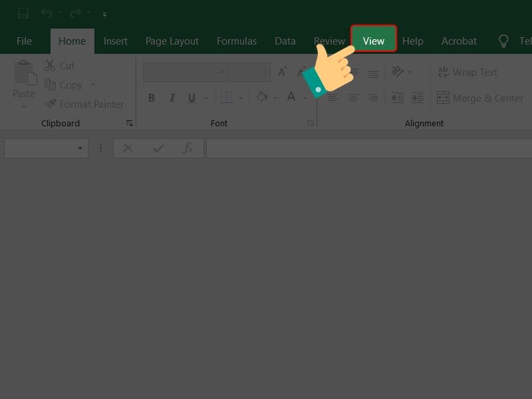
Task: Open the Clipboard dialog launcher
Action: pos(129,123)
